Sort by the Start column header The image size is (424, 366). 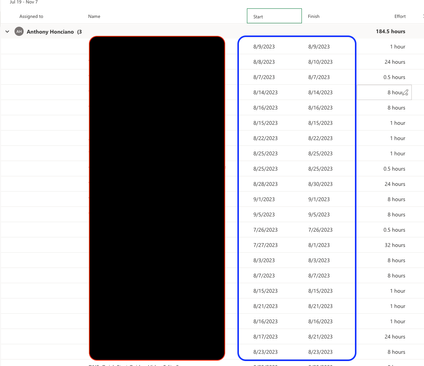pyautogui.click(x=274, y=16)
